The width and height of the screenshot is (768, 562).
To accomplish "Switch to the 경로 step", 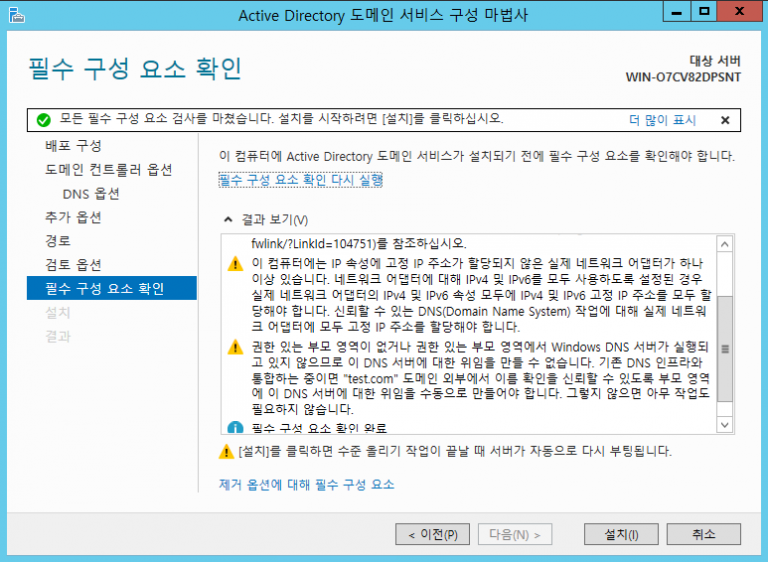I will [x=58, y=241].
